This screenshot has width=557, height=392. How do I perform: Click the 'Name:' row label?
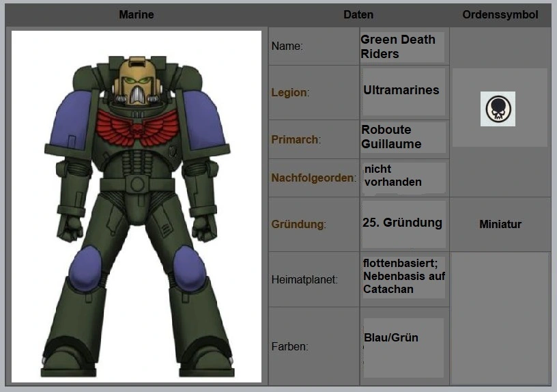(287, 46)
